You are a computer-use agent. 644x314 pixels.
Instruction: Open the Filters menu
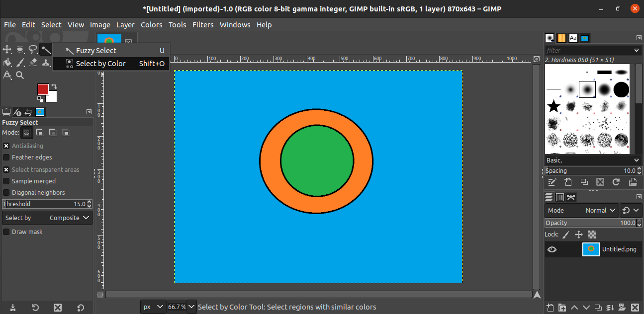tap(203, 25)
